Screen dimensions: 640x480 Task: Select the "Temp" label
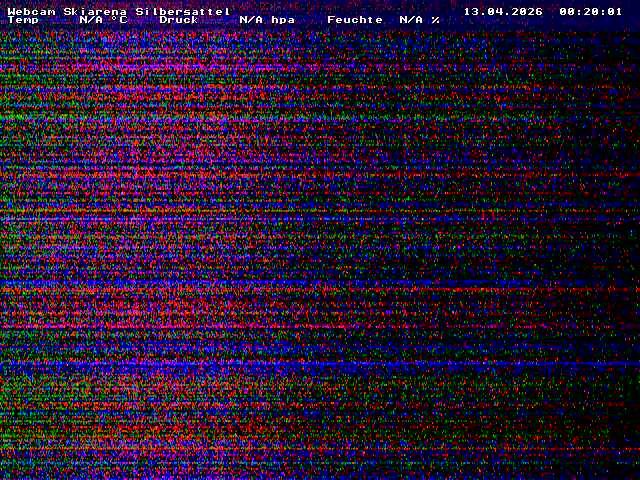tap(23, 20)
